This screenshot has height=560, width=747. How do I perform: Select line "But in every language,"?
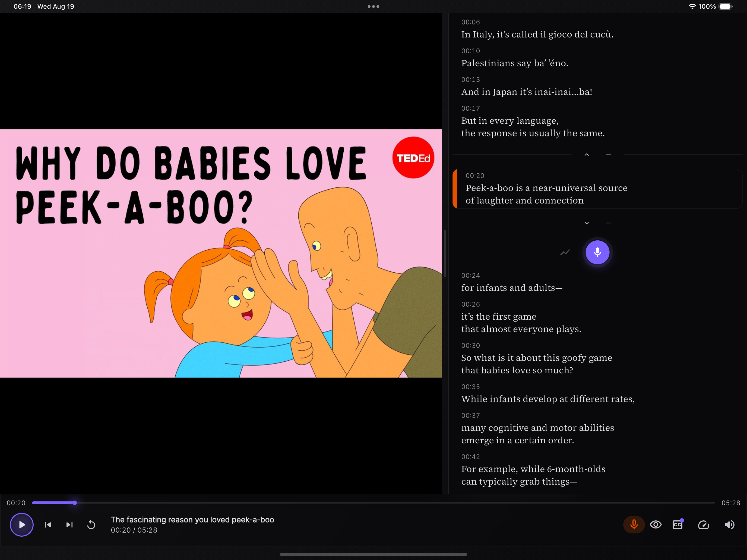pyautogui.click(x=510, y=120)
